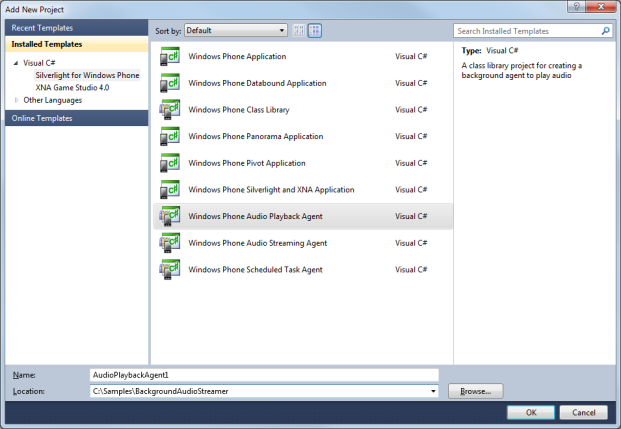Select Windows Phone Scheduled Task Agent text
The image size is (621, 429).
(255, 270)
